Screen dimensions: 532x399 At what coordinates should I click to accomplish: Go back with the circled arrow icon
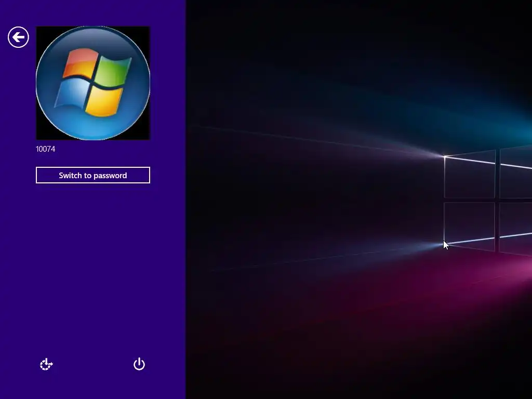(x=18, y=37)
